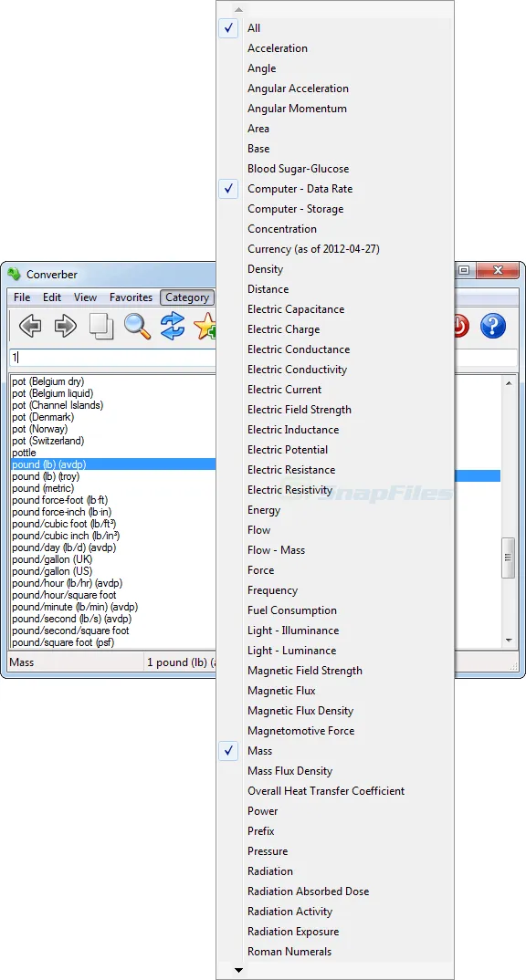Click the Add favorite star icon
526x980 pixels.
[205, 327]
